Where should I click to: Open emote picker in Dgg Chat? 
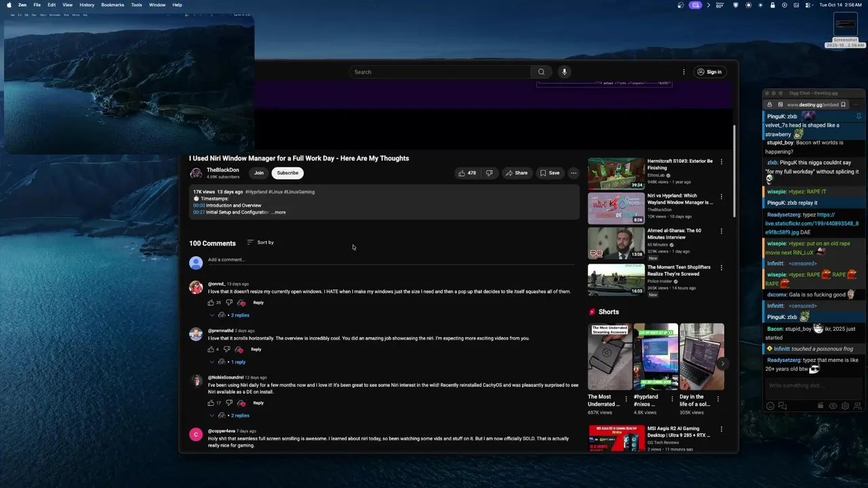[770, 406]
